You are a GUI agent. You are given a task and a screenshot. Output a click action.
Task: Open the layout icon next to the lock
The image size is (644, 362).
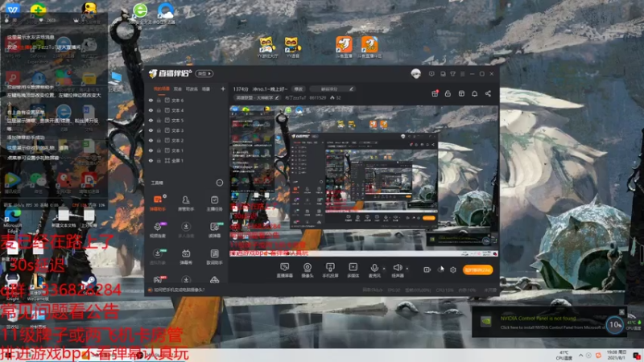[461, 93]
